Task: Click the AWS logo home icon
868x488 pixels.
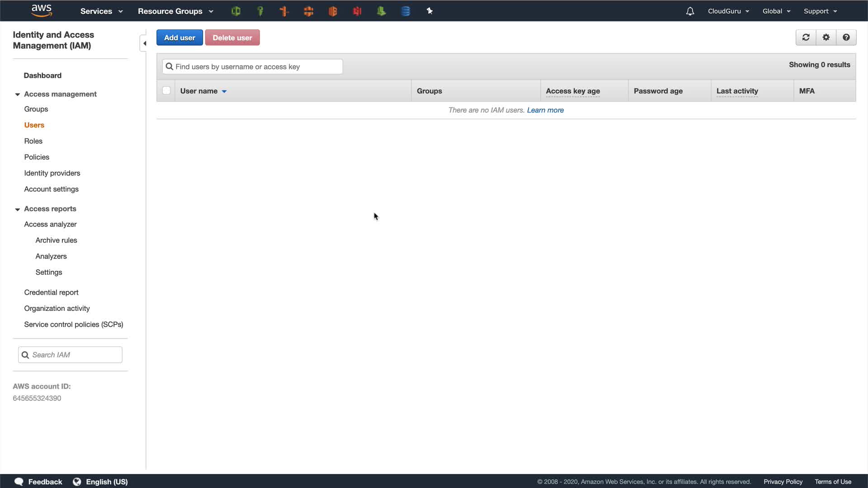Action: coord(42,10)
